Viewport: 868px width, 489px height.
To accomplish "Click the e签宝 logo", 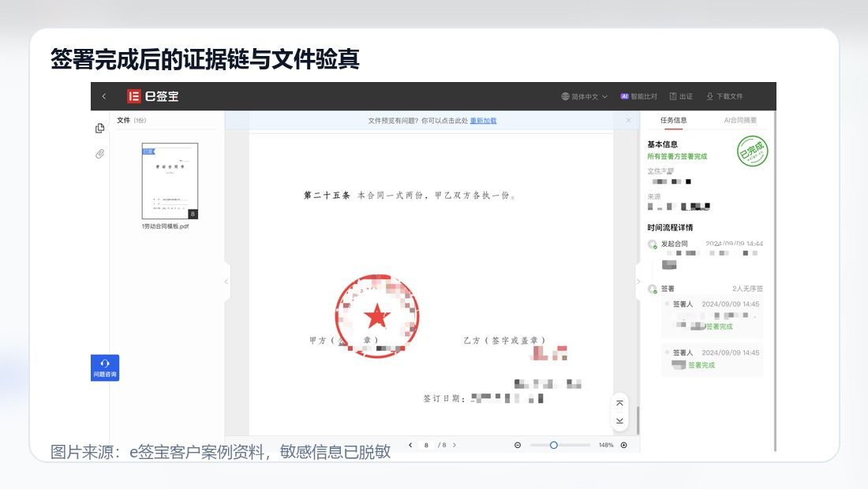I will (153, 96).
